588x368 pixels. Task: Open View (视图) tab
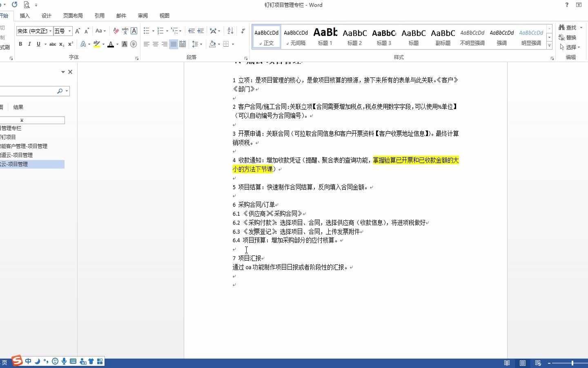pos(164,16)
